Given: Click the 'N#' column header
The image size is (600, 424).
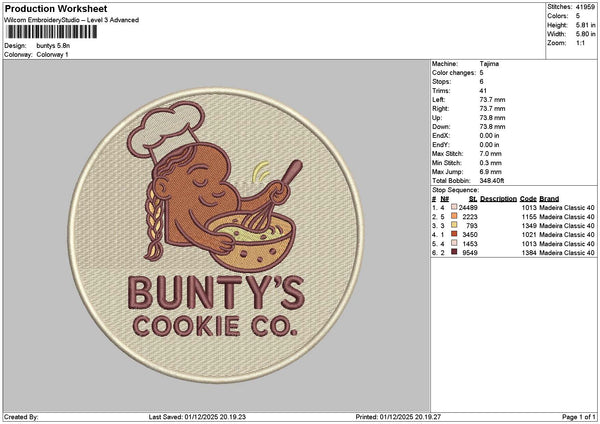Looking at the screenshot, I should click(445, 199).
